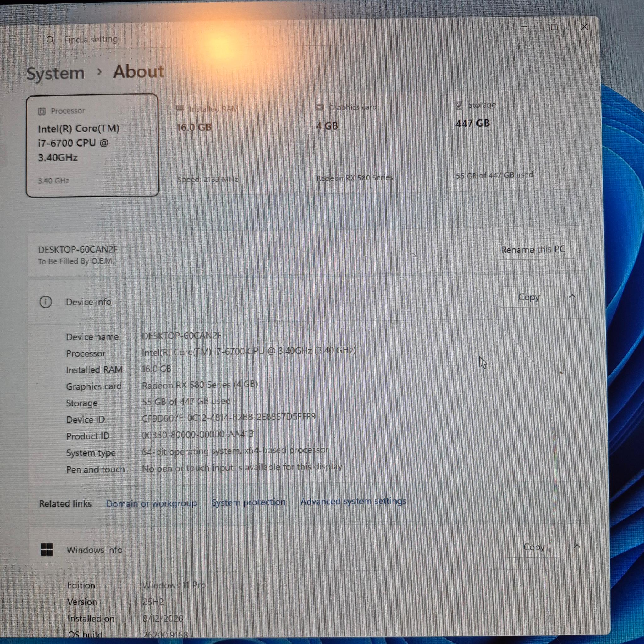Collapse the Device info section
Image resolution: width=644 pixels, height=644 pixels.
572,296
